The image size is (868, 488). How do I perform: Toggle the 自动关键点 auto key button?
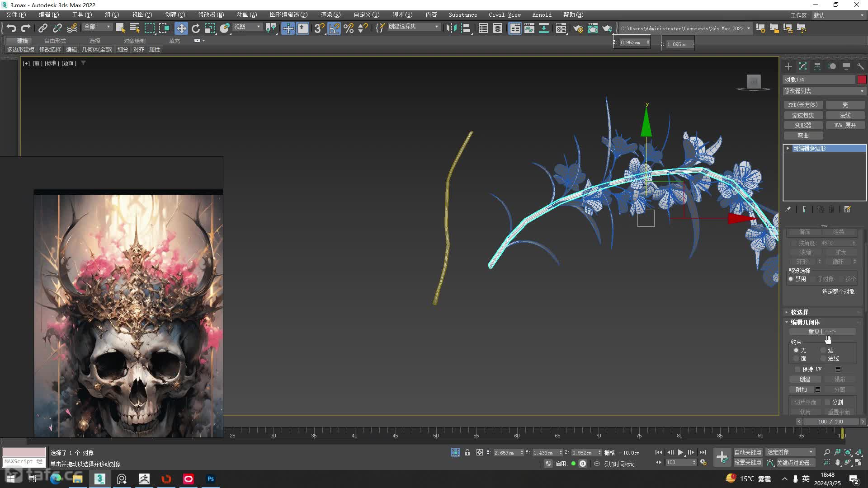click(x=748, y=452)
